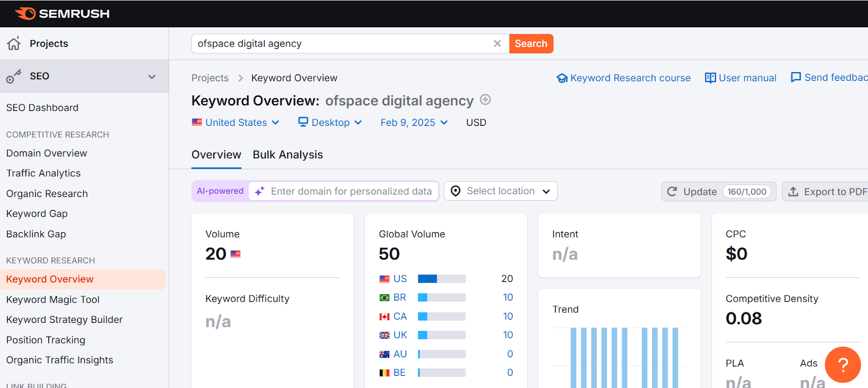This screenshot has width=868, height=388.
Task: Click the Trend bar chart
Action: coord(620,358)
